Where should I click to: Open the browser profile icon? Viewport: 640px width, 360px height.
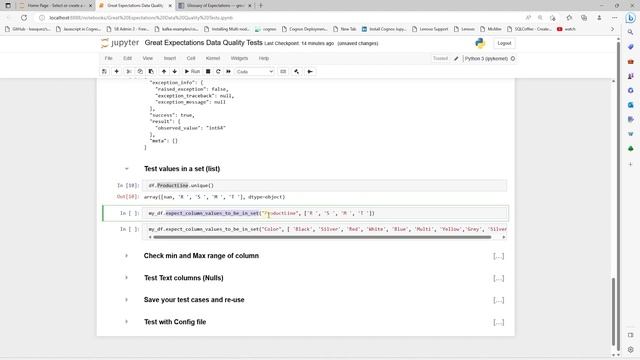tap(599, 18)
